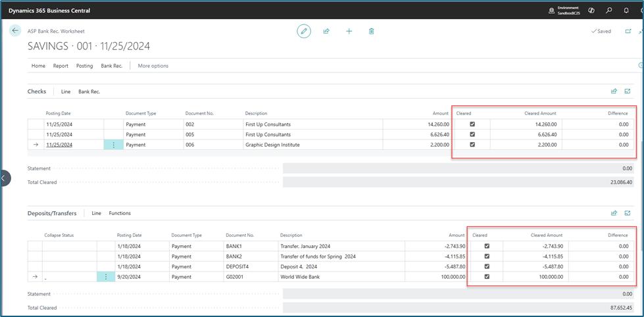The width and height of the screenshot is (644, 317).
Task: Open the Posting menu
Action: pos(85,66)
